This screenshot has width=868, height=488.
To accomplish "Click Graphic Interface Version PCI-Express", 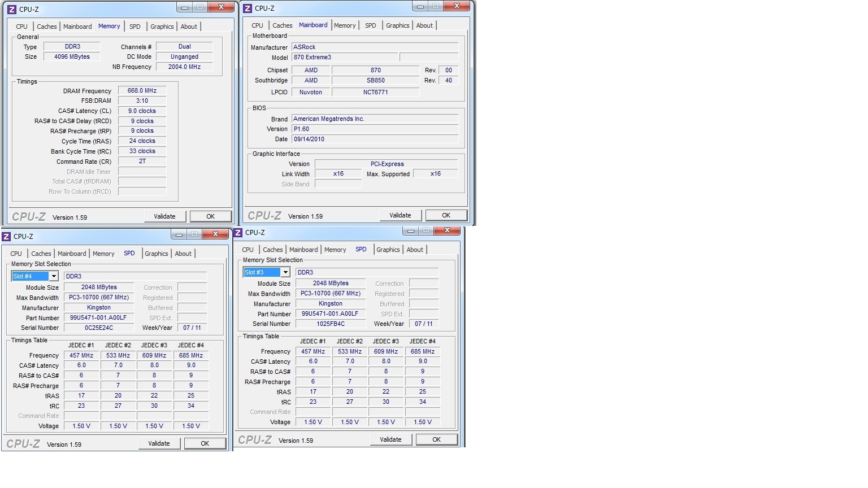I will [387, 164].
